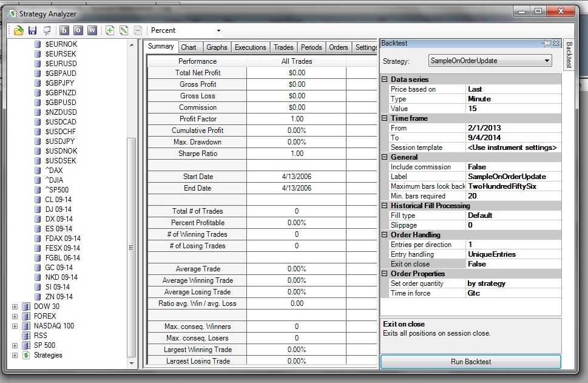Collapse the Data series section

coord(384,79)
